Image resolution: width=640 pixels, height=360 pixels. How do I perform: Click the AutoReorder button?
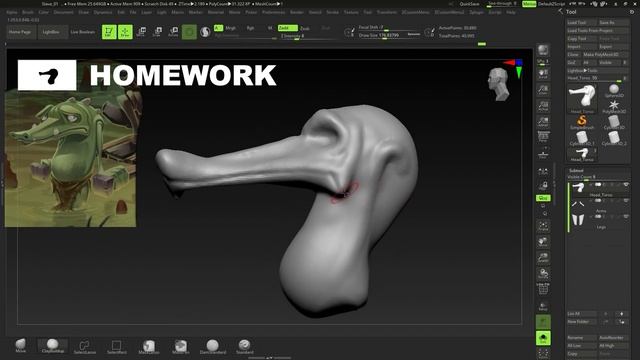(613, 338)
